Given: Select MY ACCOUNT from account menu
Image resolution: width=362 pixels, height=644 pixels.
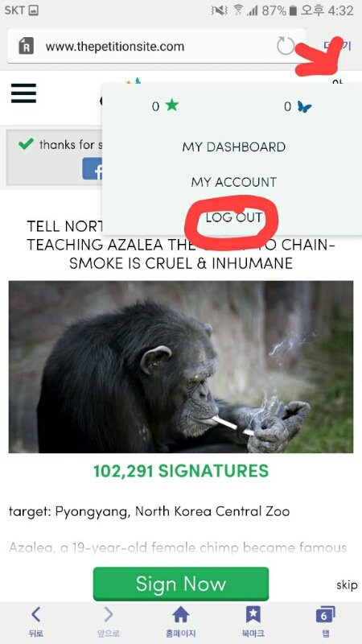Looking at the screenshot, I should click(234, 182).
